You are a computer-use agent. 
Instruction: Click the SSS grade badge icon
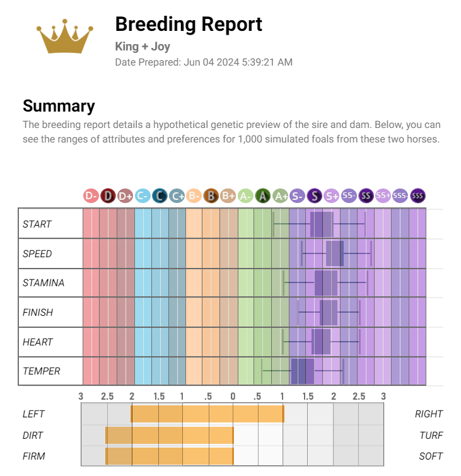pos(417,196)
